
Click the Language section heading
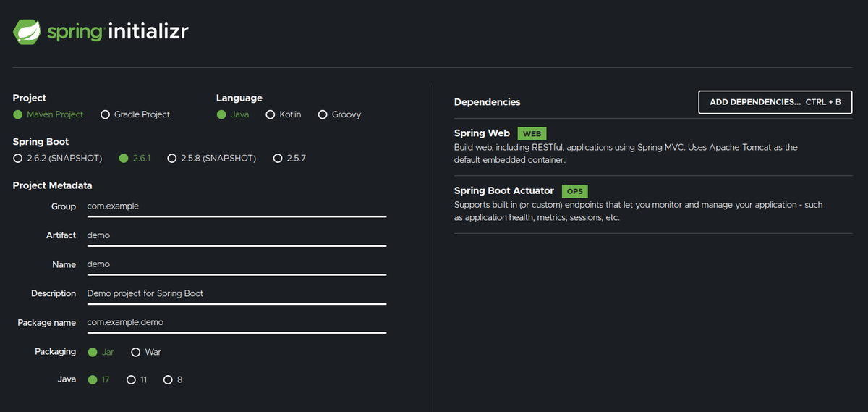click(239, 98)
